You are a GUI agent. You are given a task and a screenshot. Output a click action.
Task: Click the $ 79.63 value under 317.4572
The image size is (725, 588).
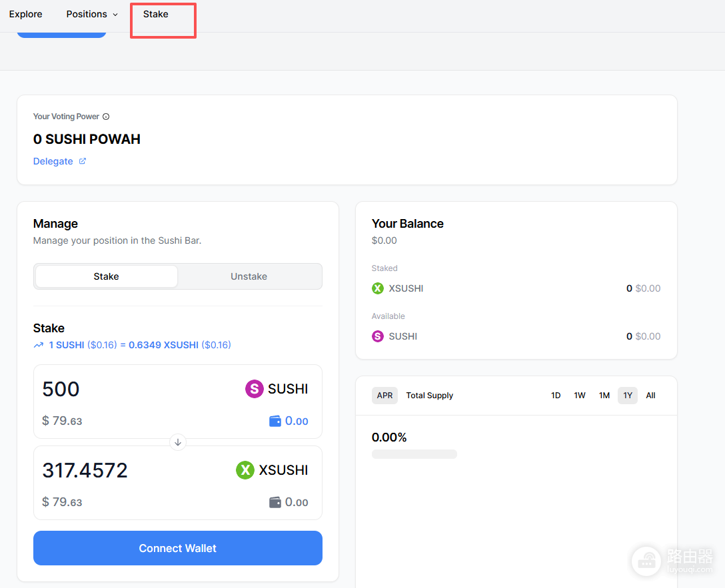coord(62,502)
